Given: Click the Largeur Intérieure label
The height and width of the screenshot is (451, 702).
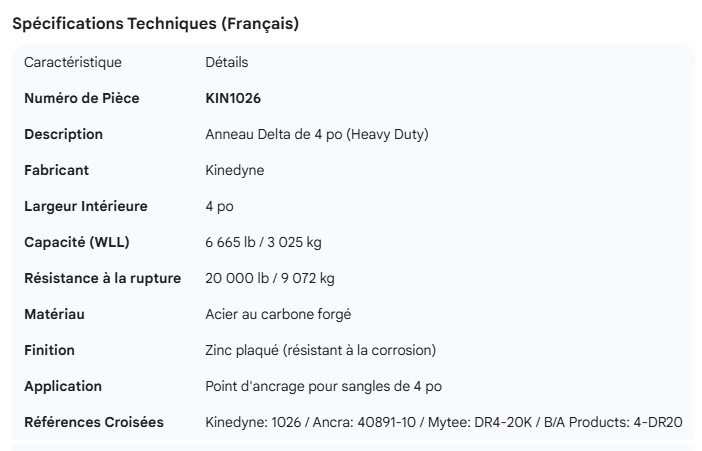Looking at the screenshot, I should click(x=86, y=206).
